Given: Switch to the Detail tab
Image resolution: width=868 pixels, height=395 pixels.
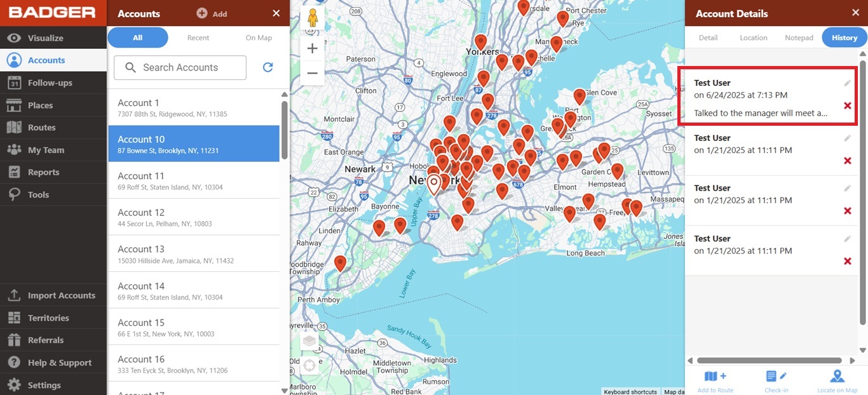Looking at the screenshot, I should pos(708,37).
